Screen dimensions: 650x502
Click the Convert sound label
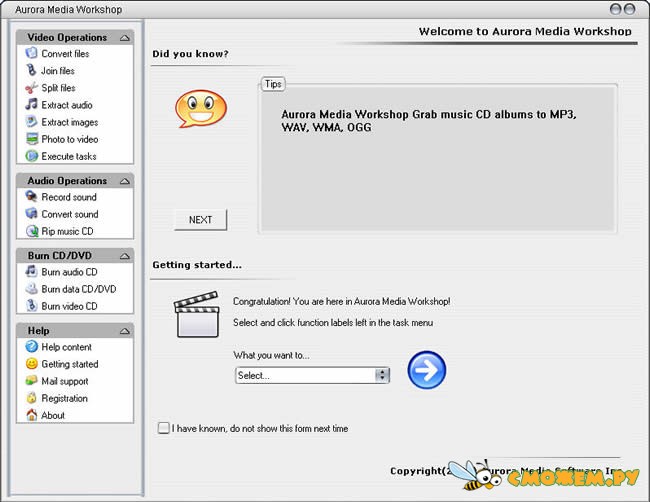coord(70,214)
